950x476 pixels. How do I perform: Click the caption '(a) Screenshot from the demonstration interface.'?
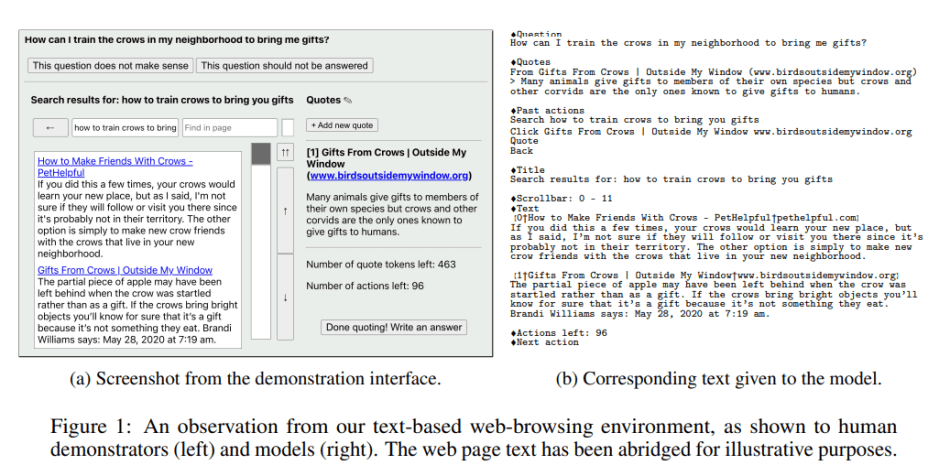click(256, 379)
